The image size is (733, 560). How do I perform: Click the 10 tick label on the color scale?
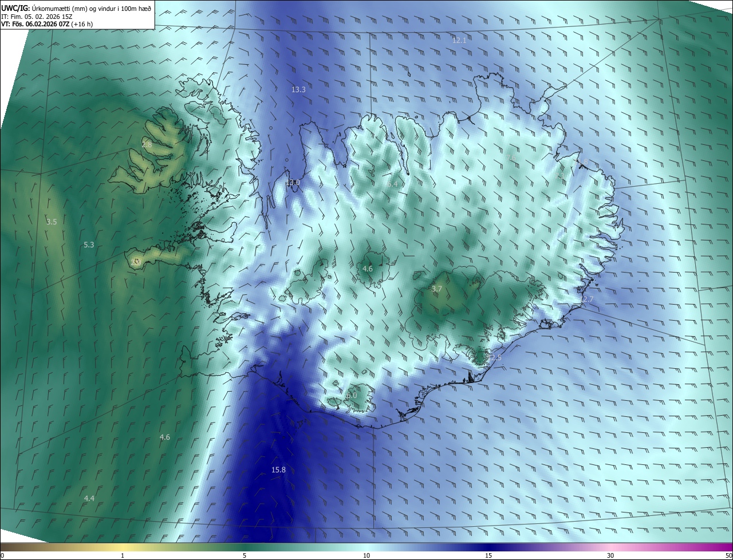tap(366, 556)
